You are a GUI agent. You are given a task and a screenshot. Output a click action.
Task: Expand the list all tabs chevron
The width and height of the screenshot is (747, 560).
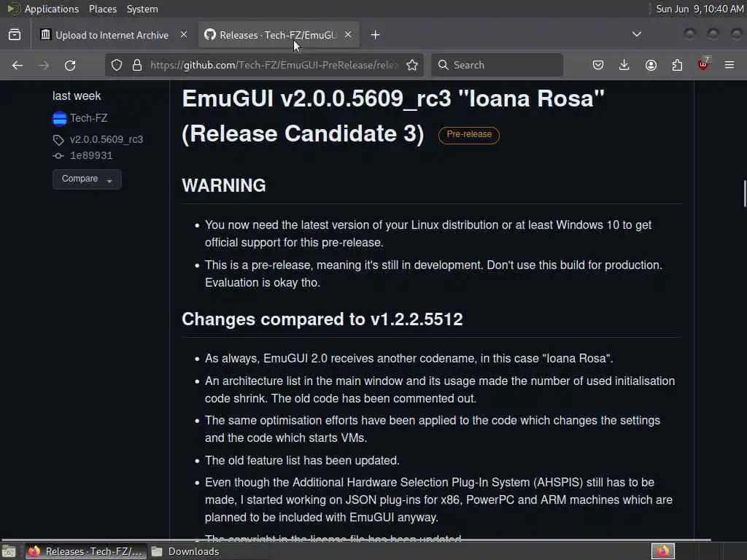pos(636,34)
